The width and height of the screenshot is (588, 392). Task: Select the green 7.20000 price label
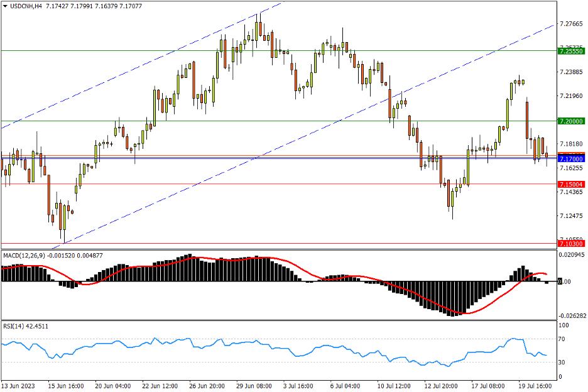(x=571, y=121)
